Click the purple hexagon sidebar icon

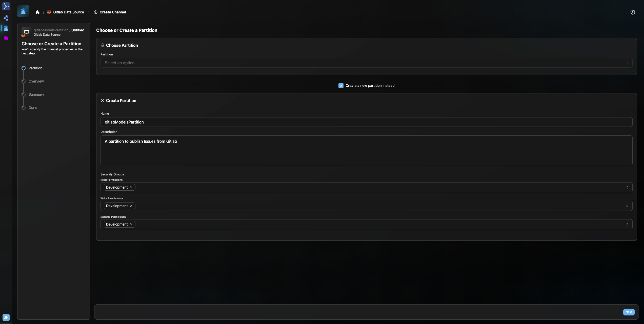point(6,38)
